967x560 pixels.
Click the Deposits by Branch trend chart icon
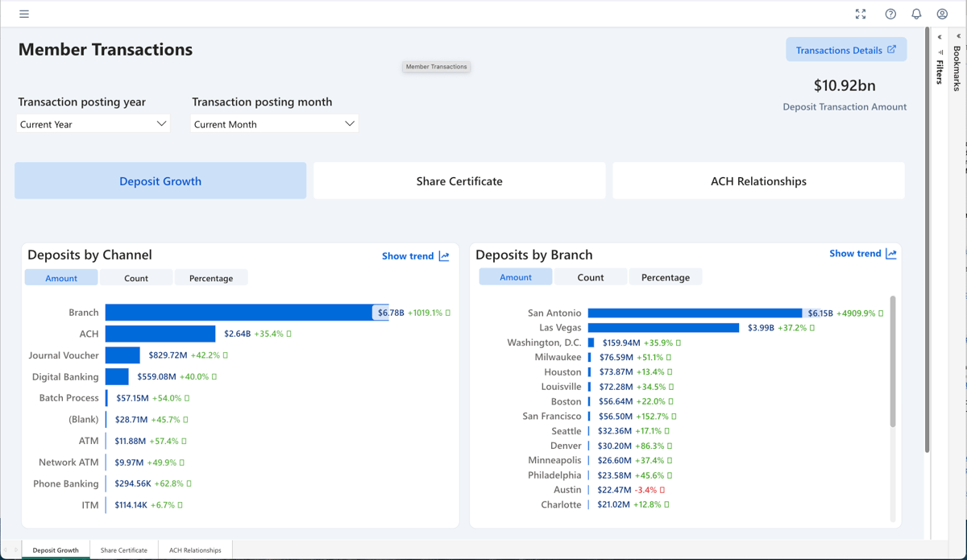(891, 254)
